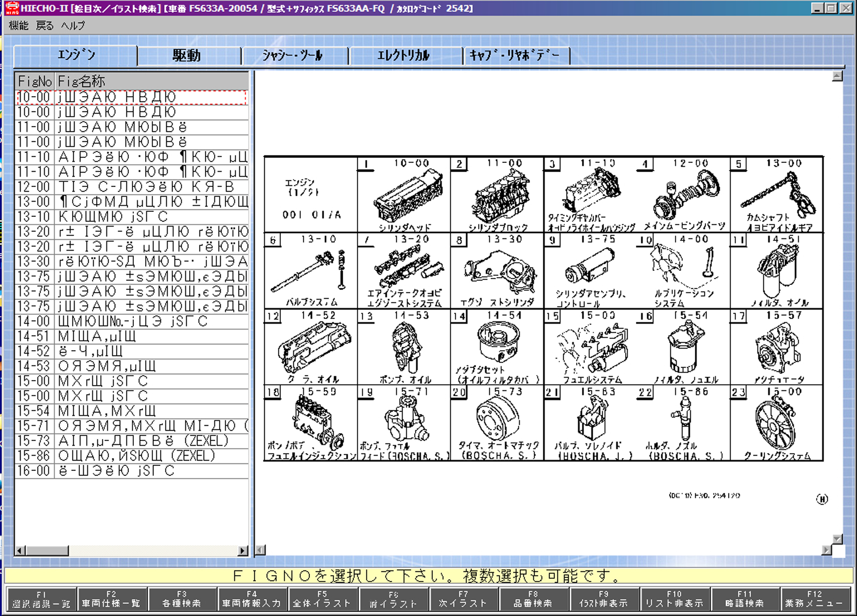Click F12 業務メニュー button

[814, 599]
